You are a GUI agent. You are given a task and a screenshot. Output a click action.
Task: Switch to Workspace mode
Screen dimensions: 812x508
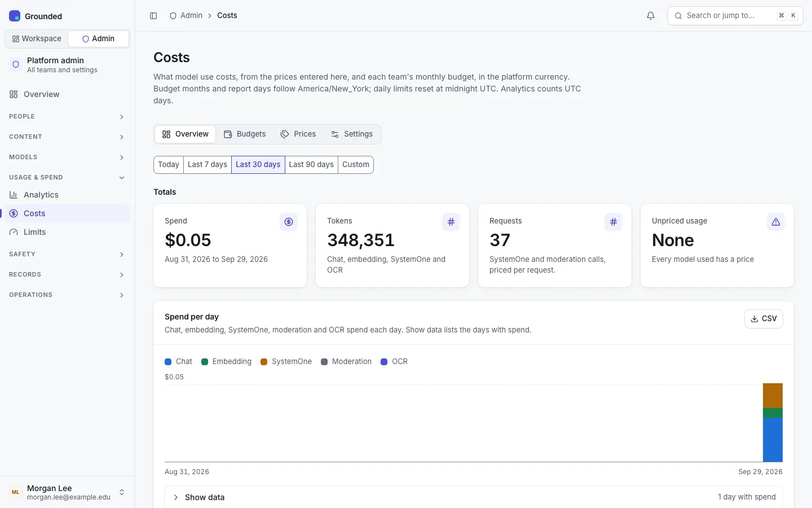[37, 39]
